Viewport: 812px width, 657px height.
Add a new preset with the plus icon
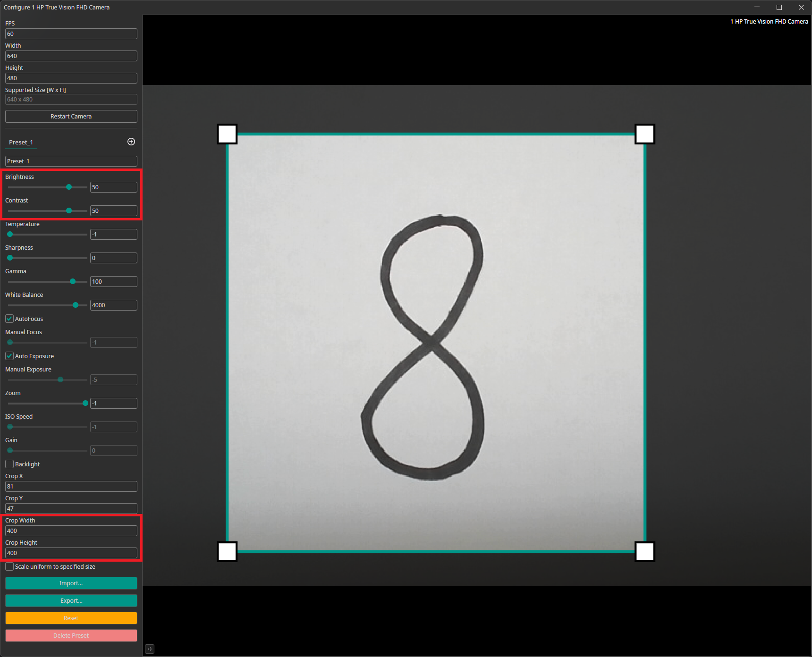131,142
